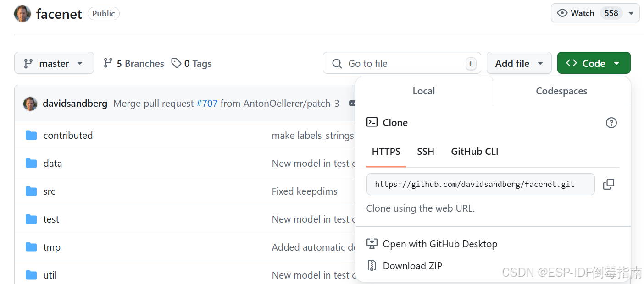Image resolution: width=644 pixels, height=284 pixels.
Task: Click the folder icon for test
Action: [31, 219]
